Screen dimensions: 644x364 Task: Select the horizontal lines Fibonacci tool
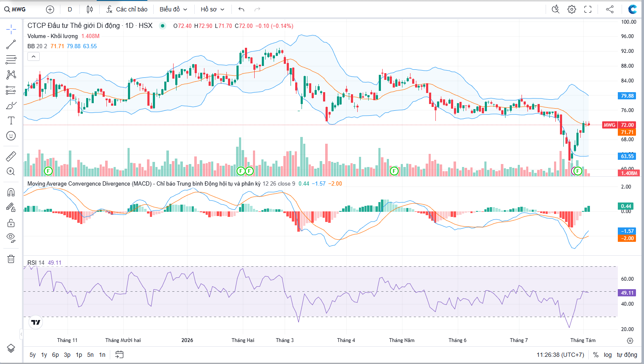(11, 60)
